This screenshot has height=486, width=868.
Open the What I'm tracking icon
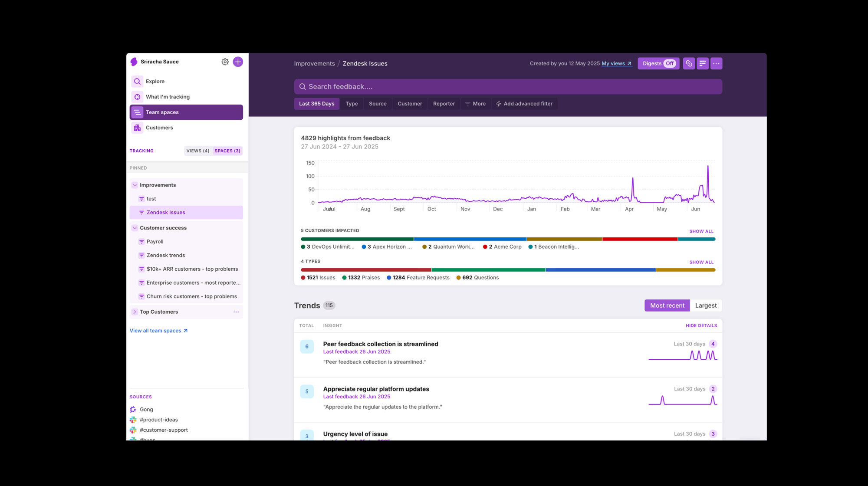(137, 97)
